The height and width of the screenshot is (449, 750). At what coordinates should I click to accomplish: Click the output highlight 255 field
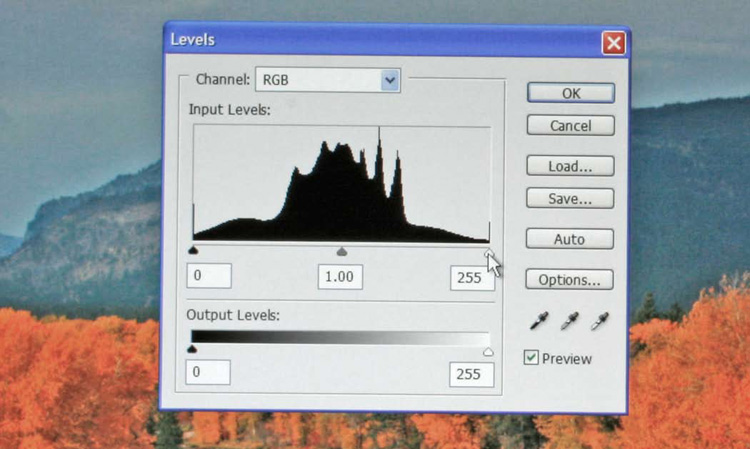click(471, 375)
